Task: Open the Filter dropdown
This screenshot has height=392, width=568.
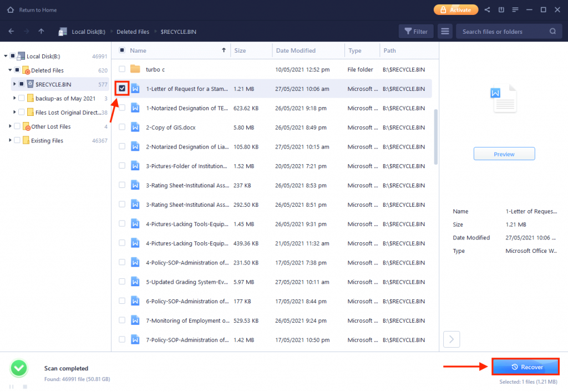Action: click(415, 31)
